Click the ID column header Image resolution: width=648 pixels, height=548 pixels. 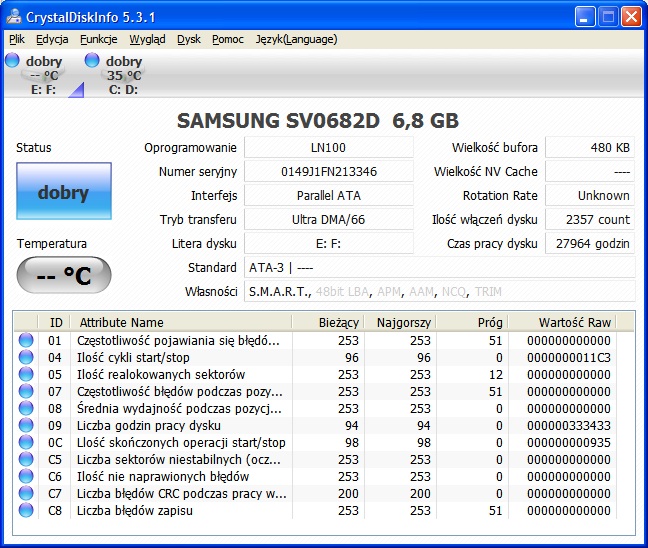[54, 322]
